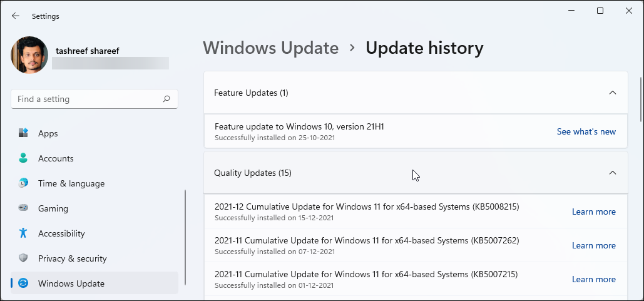
Task: Learn more about update KB5007262
Action: click(x=593, y=245)
